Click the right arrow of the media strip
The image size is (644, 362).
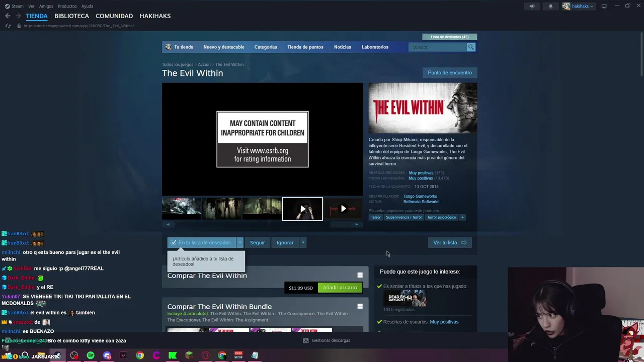click(357, 224)
